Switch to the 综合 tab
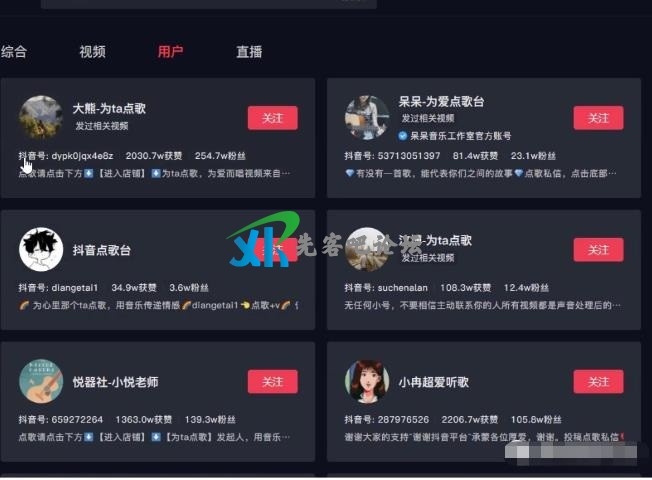The width and height of the screenshot is (652, 480). 14,52
